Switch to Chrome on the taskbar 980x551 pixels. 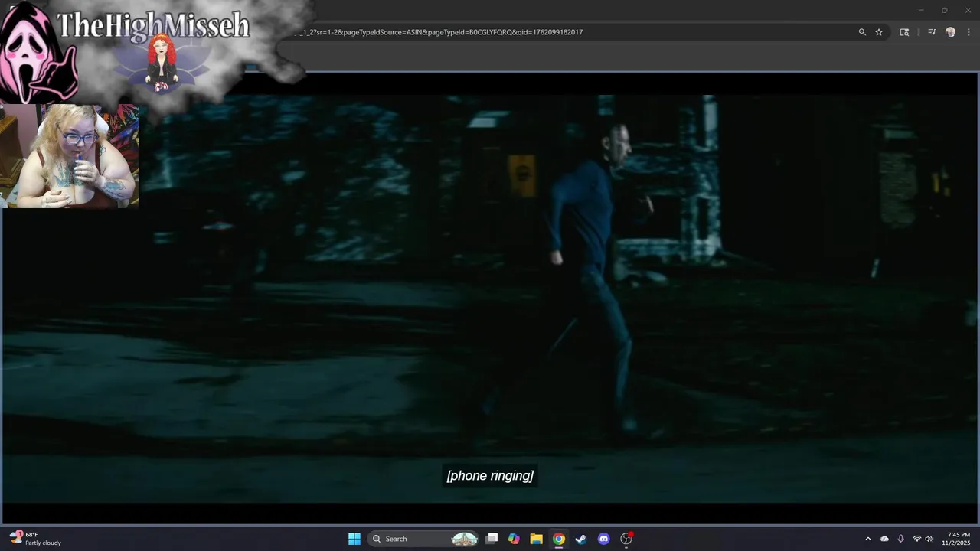pyautogui.click(x=559, y=539)
